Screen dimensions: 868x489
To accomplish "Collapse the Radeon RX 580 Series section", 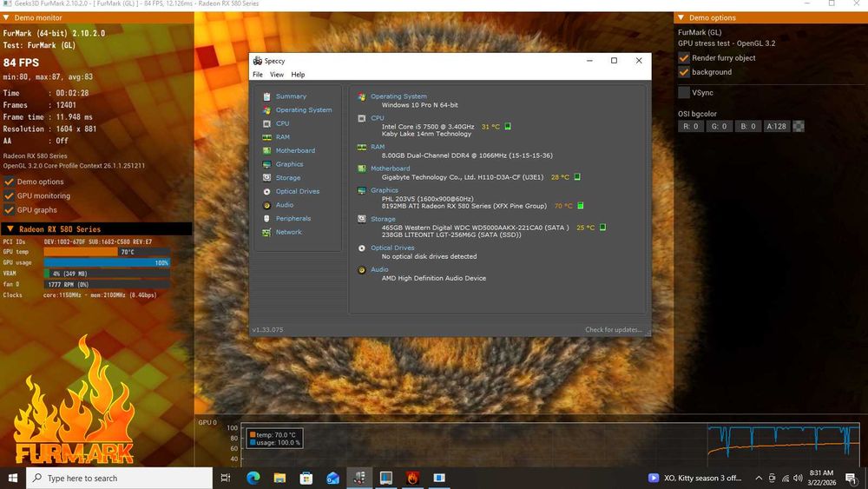I will (x=10, y=228).
